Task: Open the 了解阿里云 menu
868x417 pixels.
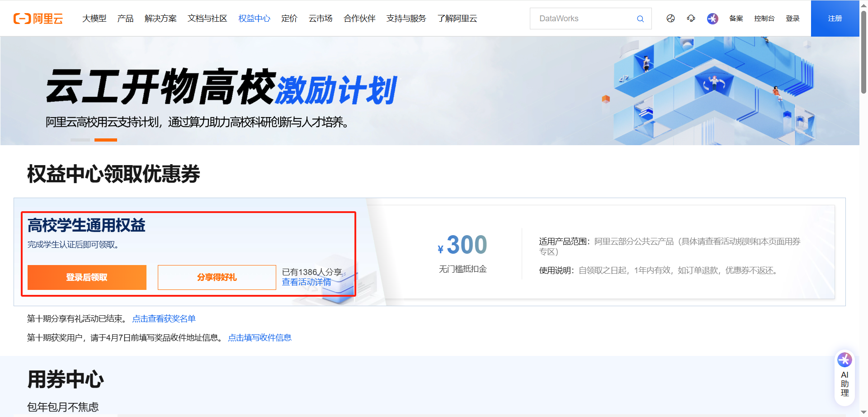Action: coord(457,19)
